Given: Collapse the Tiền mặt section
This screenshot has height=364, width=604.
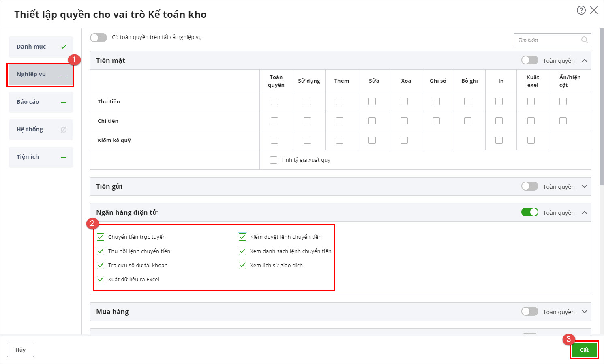Looking at the screenshot, I should pyautogui.click(x=584, y=60).
